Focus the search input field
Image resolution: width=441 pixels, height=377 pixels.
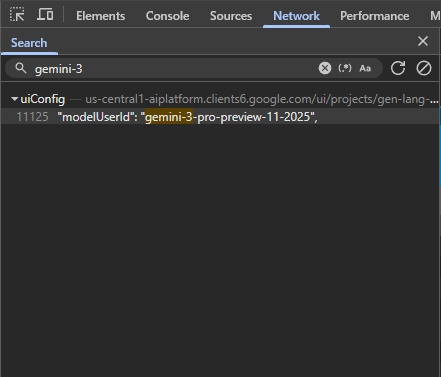coord(173,69)
